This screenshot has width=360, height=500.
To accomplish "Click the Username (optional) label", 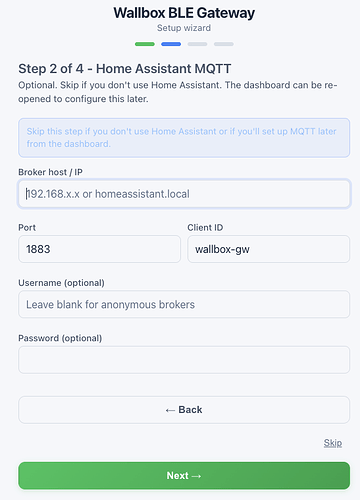I will point(61,283).
